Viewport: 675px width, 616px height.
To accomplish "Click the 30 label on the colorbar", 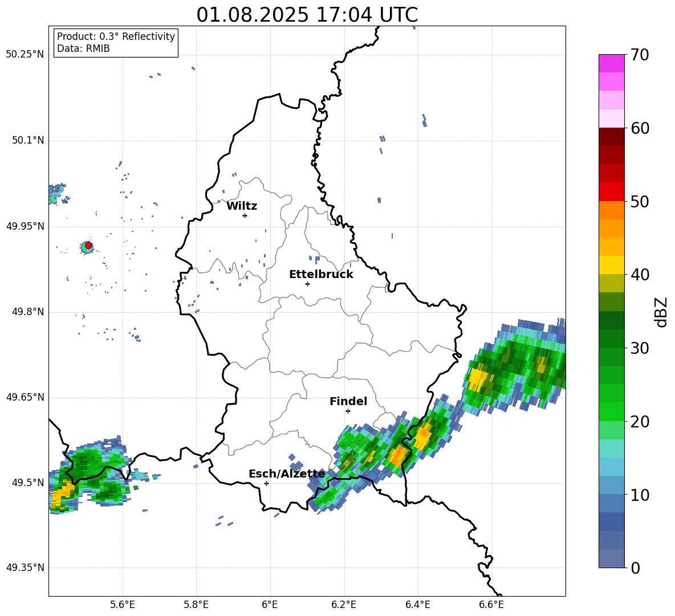I will click(640, 348).
